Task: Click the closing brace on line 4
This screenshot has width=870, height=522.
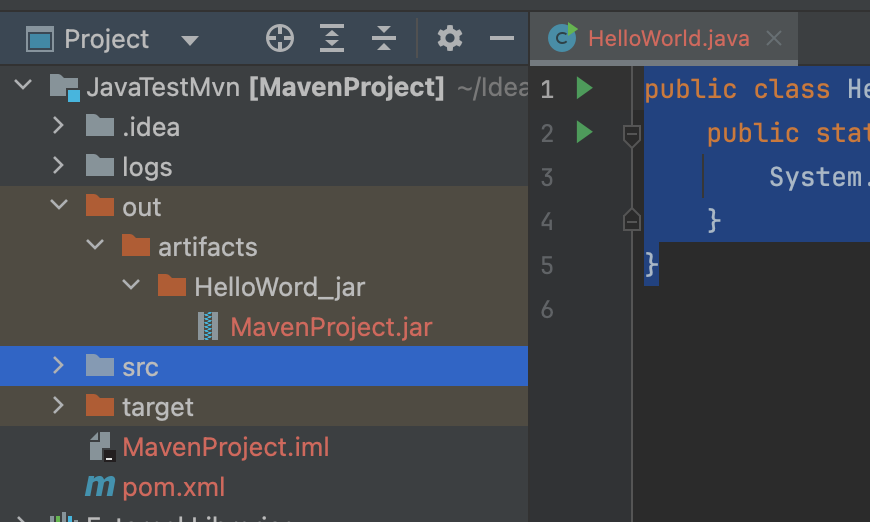Action: tap(714, 220)
